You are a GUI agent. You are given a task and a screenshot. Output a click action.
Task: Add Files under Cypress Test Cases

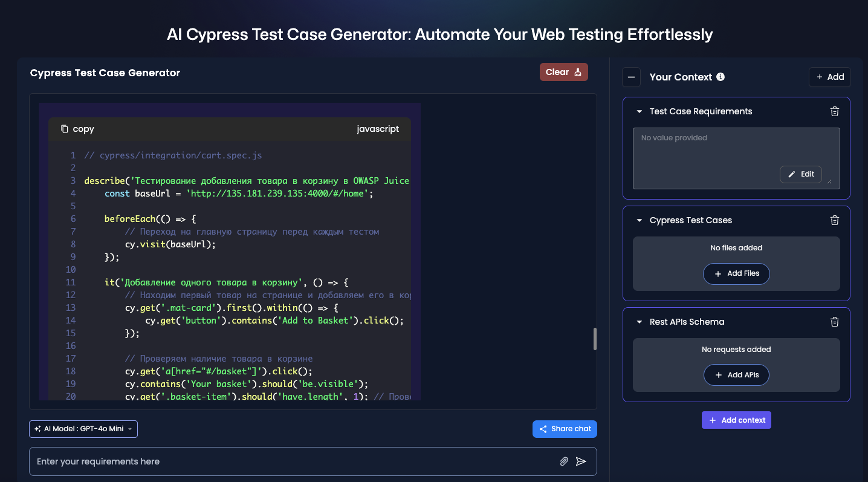pos(736,273)
